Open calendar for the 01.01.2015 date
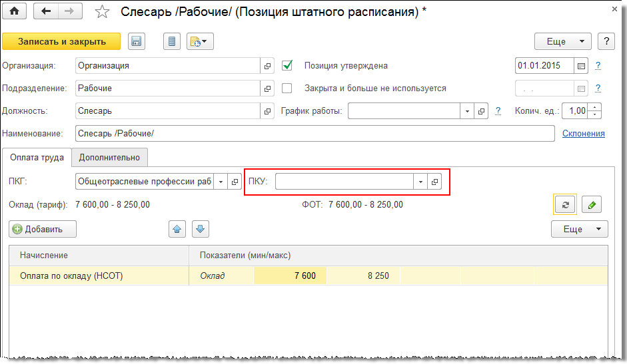Screen dimensions: 627x364 coord(581,66)
